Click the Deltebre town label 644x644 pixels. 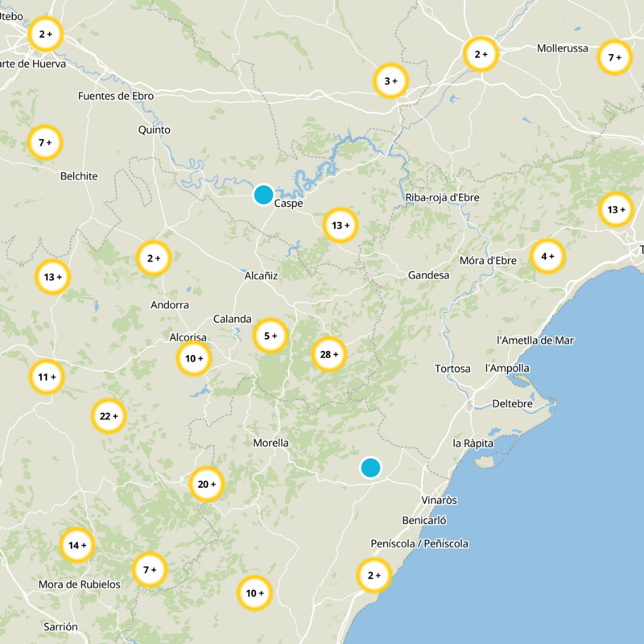[x=512, y=404]
